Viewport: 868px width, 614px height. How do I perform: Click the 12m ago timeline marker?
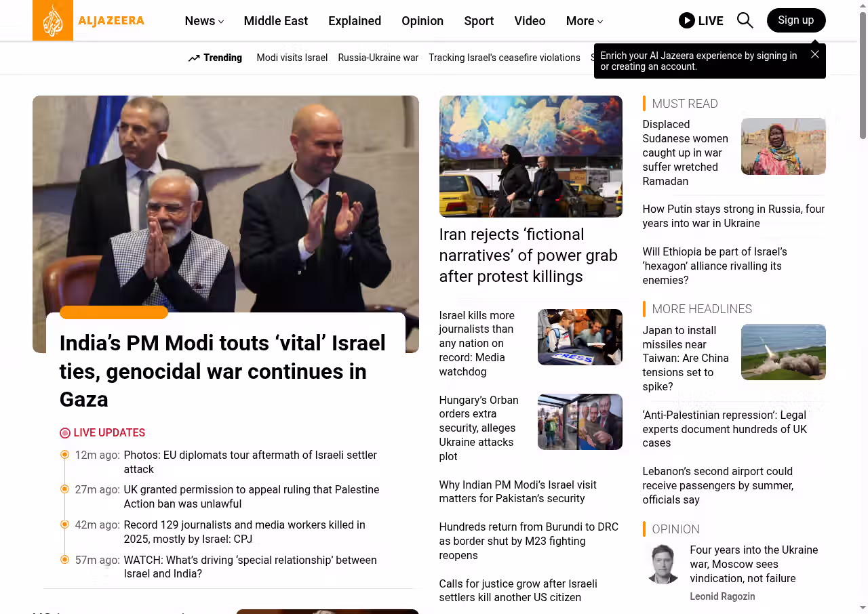pyautogui.click(x=65, y=454)
